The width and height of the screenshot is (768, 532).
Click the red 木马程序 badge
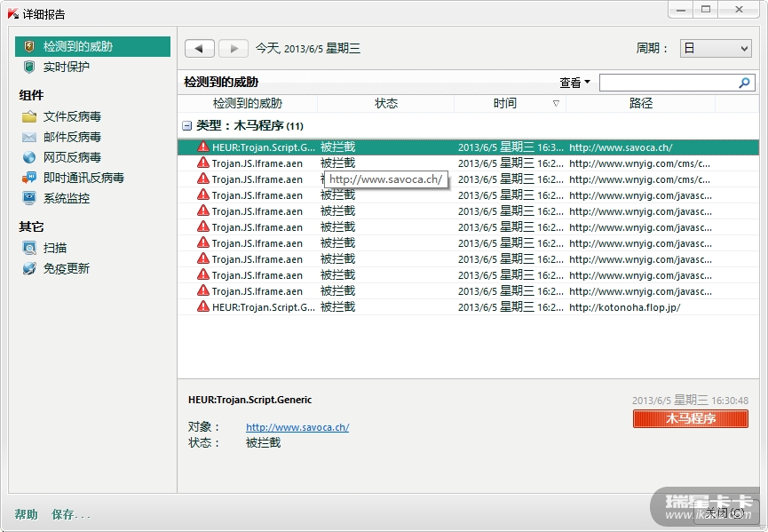pos(690,418)
